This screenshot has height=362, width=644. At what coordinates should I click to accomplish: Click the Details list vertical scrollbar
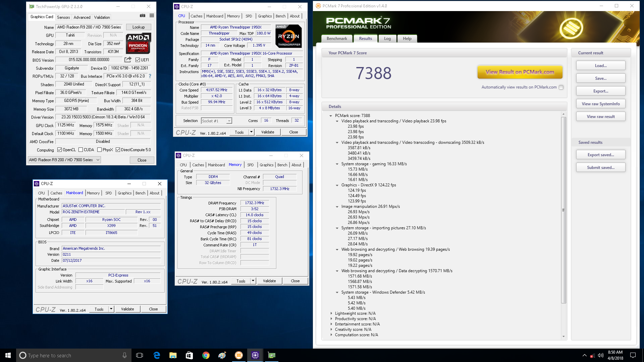563,210
